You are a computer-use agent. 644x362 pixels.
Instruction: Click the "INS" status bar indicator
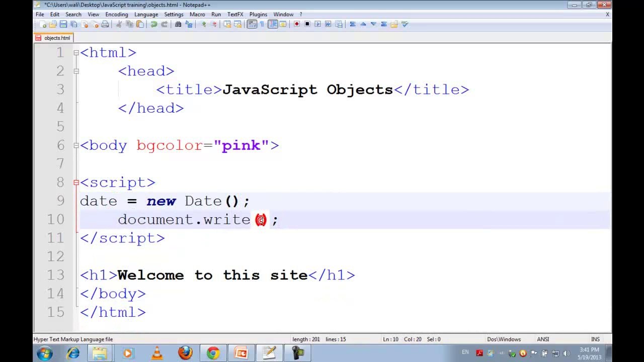pos(595,339)
